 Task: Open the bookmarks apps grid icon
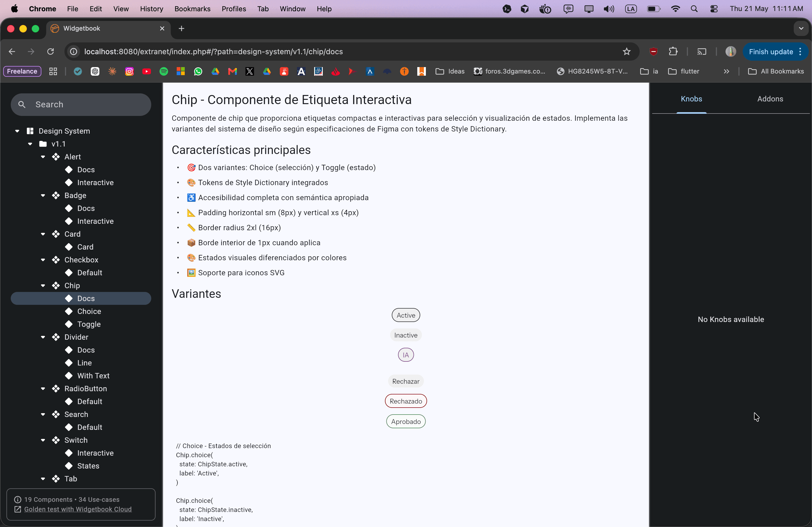pos(53,71)
